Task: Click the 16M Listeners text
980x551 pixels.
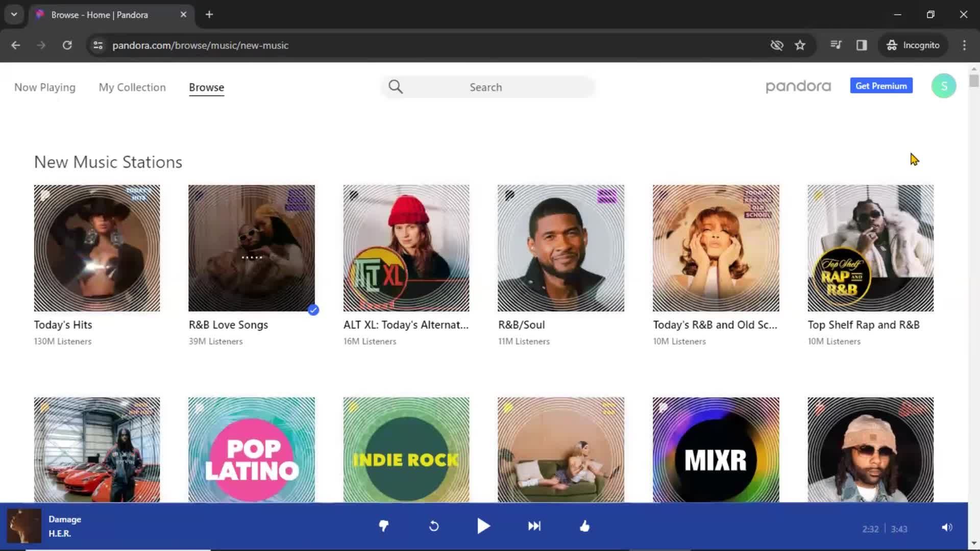Action: click(370, 341)
